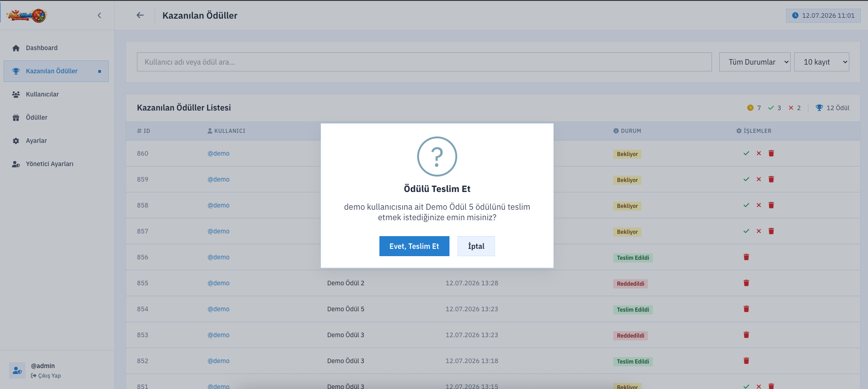
Task: Click the pending count clock icon showing 7
Action: coord(750,108)
